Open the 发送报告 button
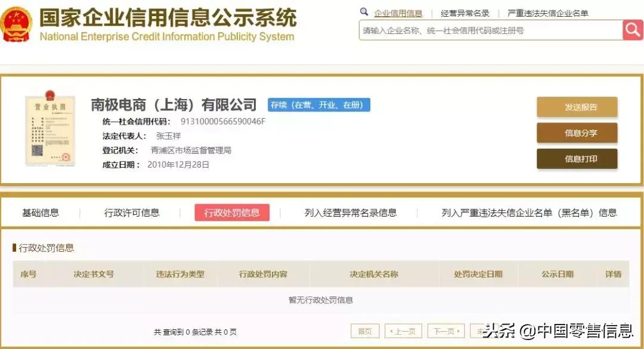 [x=577, y=107]
